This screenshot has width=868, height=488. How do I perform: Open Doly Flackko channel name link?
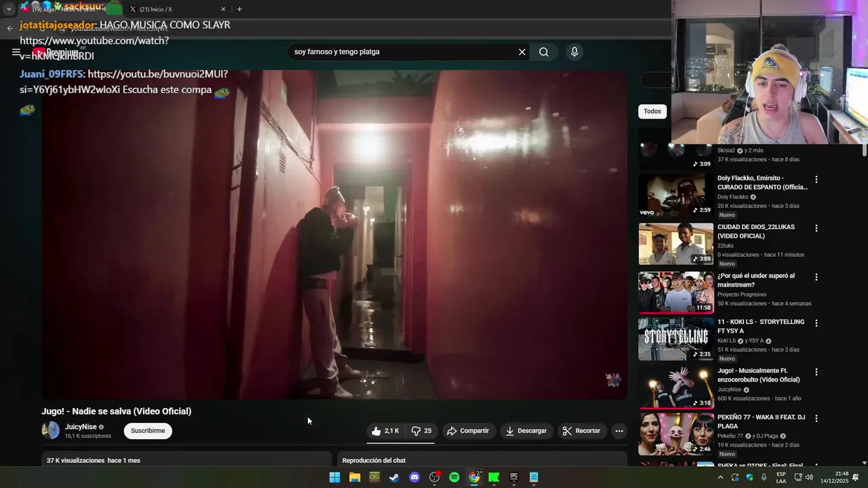[x=732, y=197]
